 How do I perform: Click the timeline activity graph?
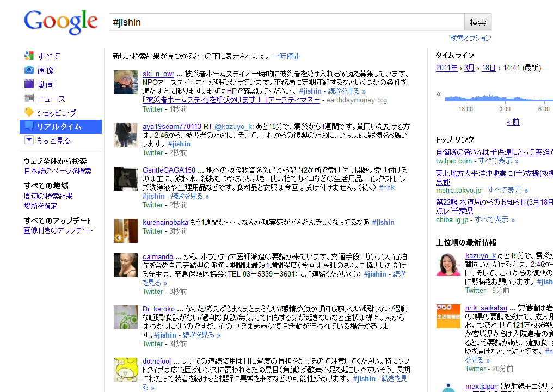(x=497, y=97)
